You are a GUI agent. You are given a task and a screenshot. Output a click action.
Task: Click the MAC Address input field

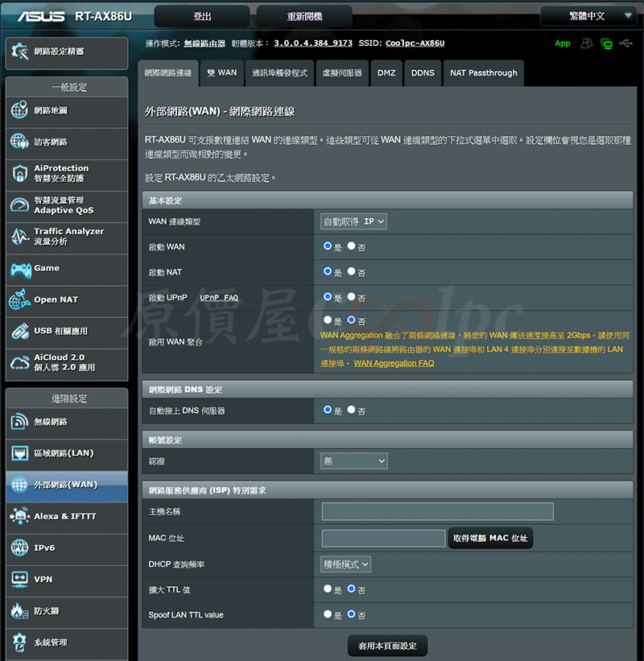coord(383,539)
